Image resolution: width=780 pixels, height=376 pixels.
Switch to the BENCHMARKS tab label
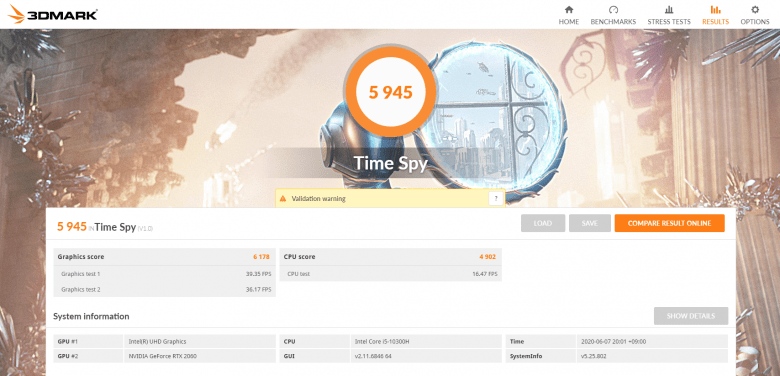point(613,22)
